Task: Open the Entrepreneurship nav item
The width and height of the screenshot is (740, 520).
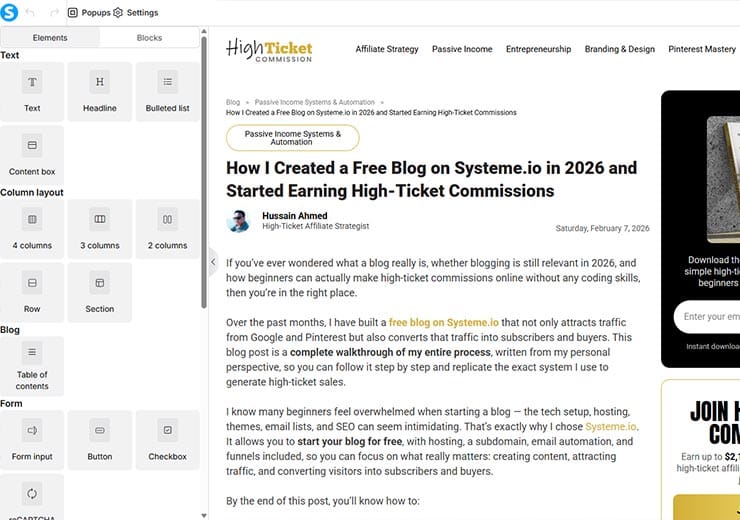Action: (x=538, y=49)
